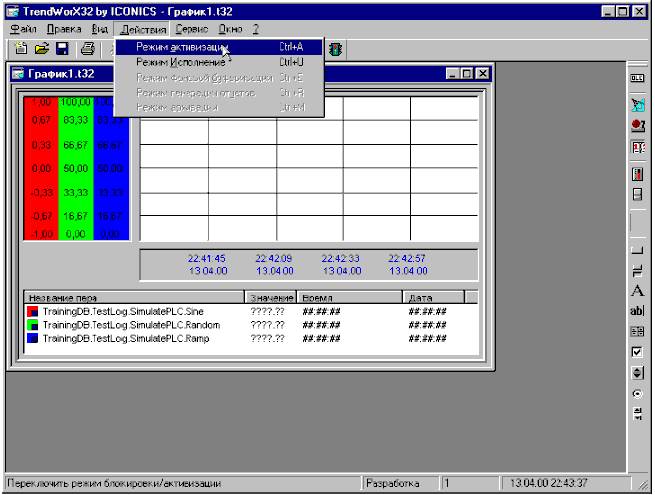Click the small gray panel icon below the gauge
This screenshot has height=495, width=655.
click(x=637, y=194)
